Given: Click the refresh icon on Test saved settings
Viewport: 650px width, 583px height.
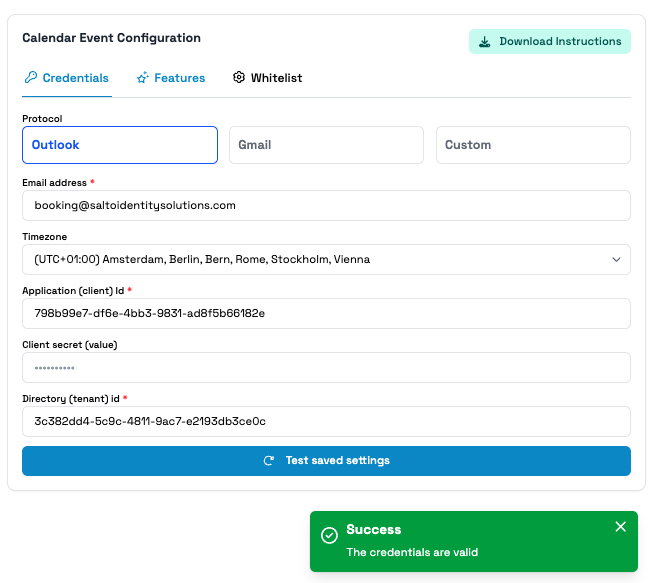Looking at the screenshot, I should 269,461.
